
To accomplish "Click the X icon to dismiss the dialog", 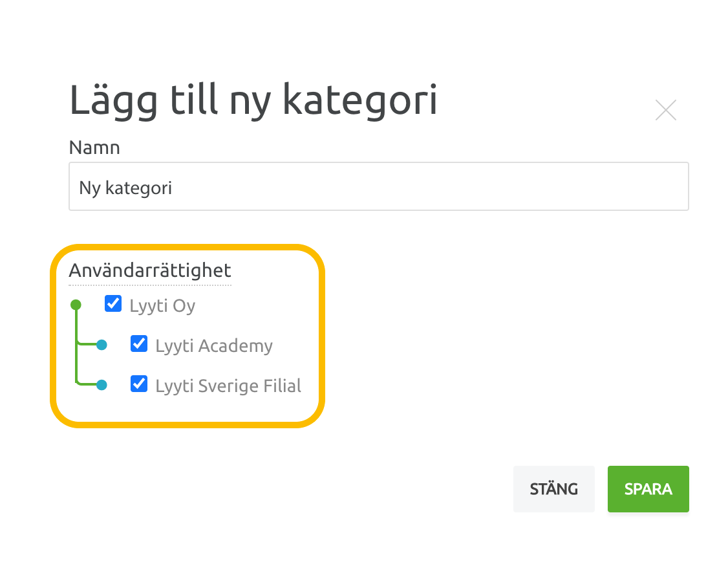I will tap(665, 110).
